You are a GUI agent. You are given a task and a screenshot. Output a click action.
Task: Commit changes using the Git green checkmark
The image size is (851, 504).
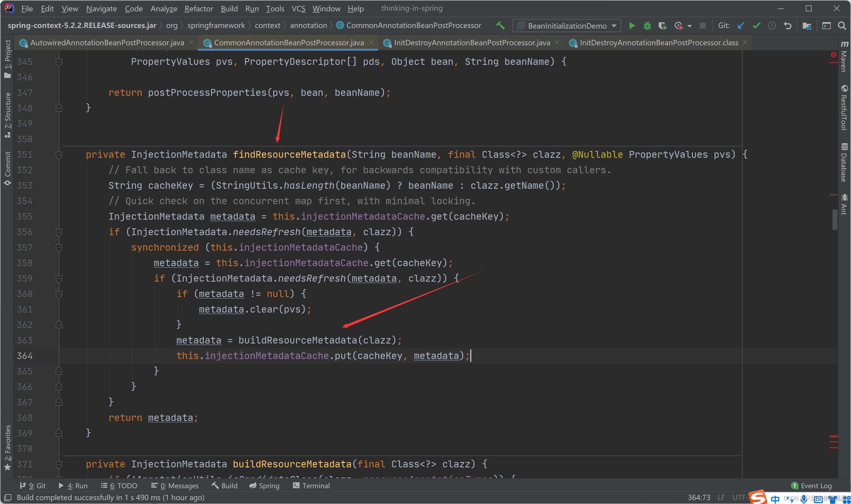pos(756,26)
